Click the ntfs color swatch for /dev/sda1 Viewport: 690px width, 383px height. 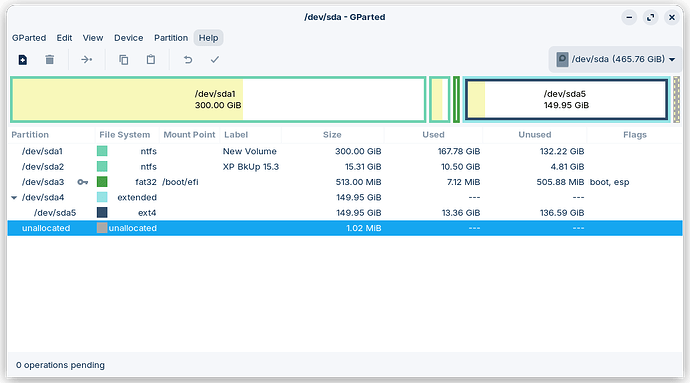pyautogui.click(x=102, y=151)
